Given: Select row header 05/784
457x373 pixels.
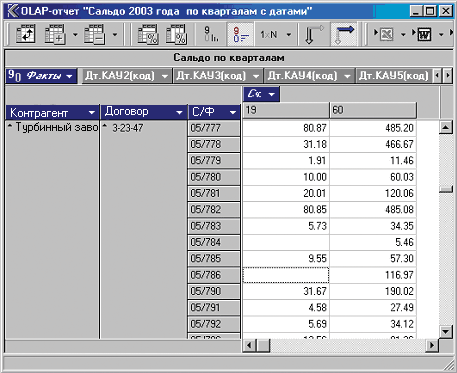Looking at the screenshot, I should [214, 242].
